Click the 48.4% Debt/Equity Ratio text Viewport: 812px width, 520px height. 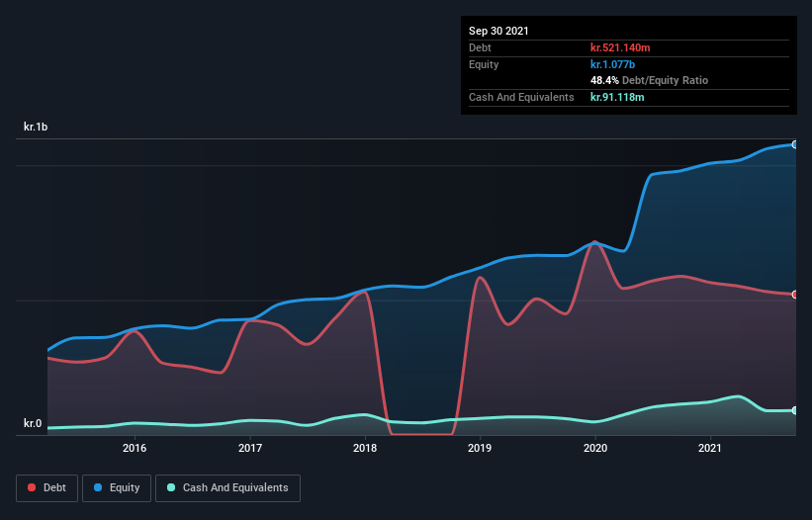click(x=649, y=80)
